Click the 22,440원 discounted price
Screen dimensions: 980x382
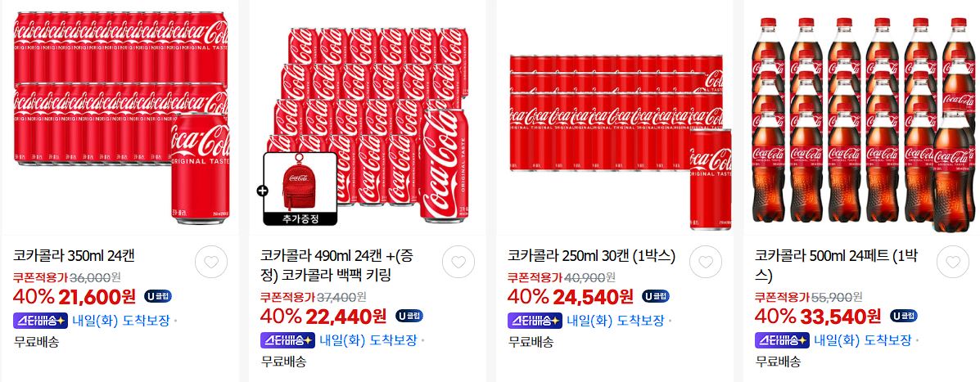point(346,317)
